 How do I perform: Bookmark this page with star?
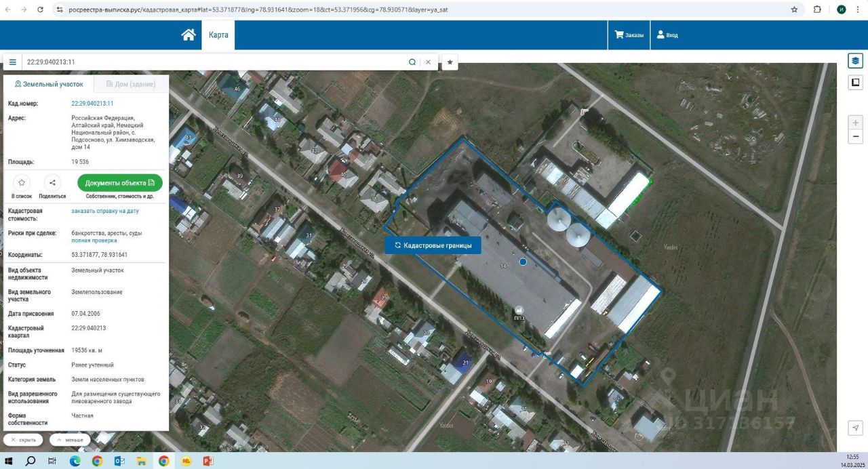pos(794,9)
